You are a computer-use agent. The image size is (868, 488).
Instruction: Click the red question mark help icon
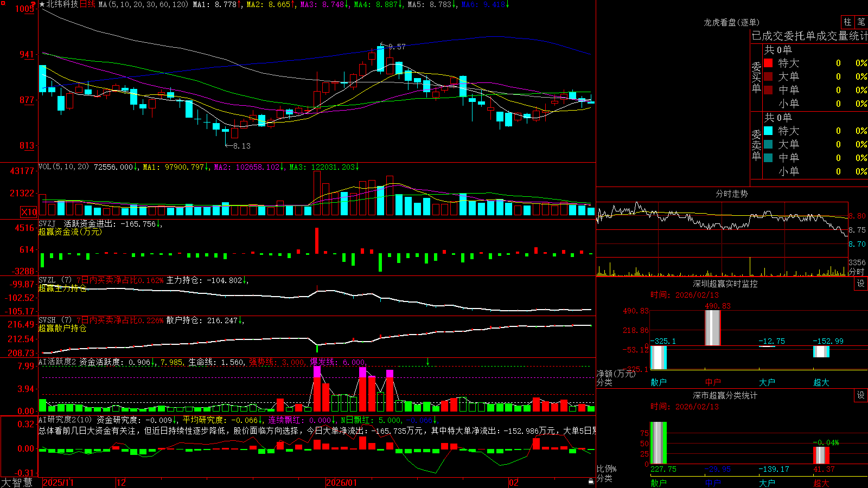tap(34, 5)
